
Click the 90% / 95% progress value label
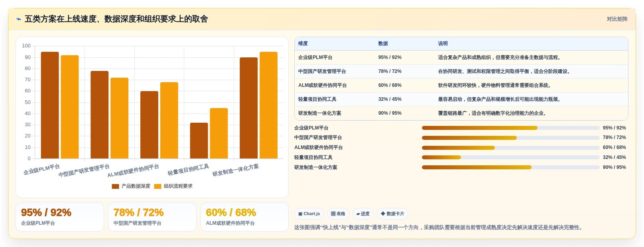pos(614,167)
